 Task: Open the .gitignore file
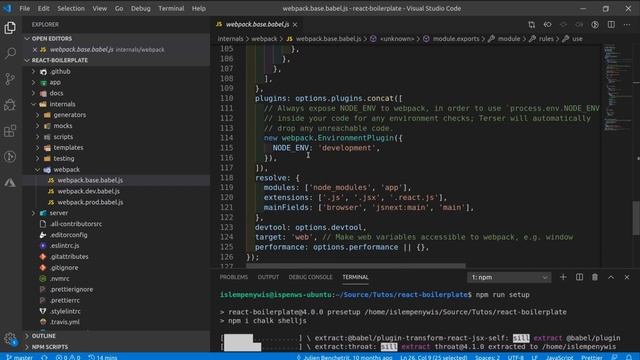coord(116,268)
